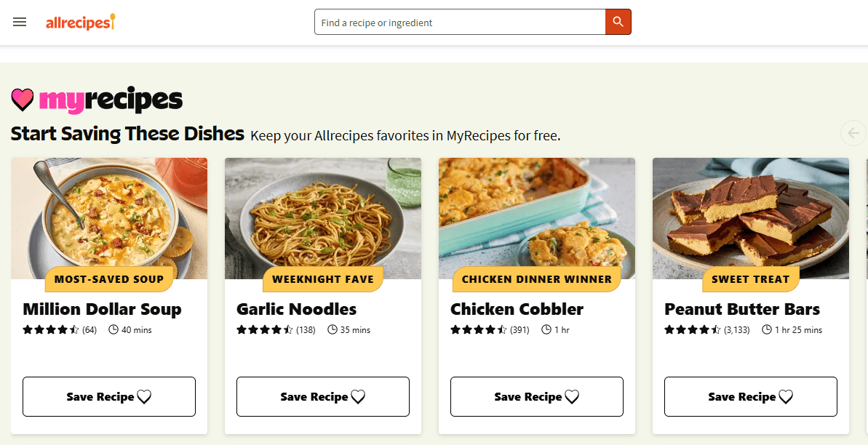Click heart icon on Million Dollar Soup card
This screenshot has width=868, height=445.
[x=144, y=397]
